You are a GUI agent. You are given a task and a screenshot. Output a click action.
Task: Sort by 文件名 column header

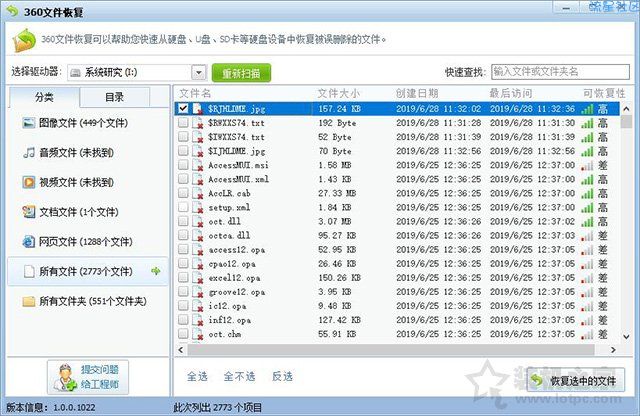pyautogui.click(x=196, y=93)
